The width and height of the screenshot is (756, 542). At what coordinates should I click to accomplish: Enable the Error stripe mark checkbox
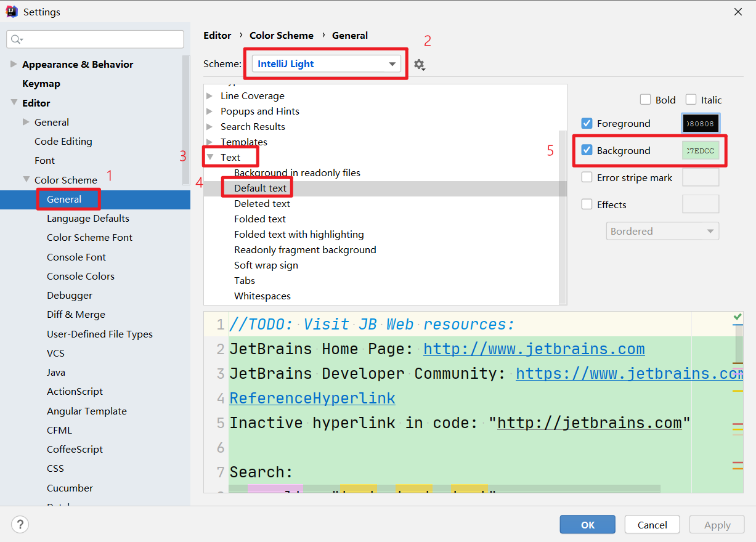(587, 177)
